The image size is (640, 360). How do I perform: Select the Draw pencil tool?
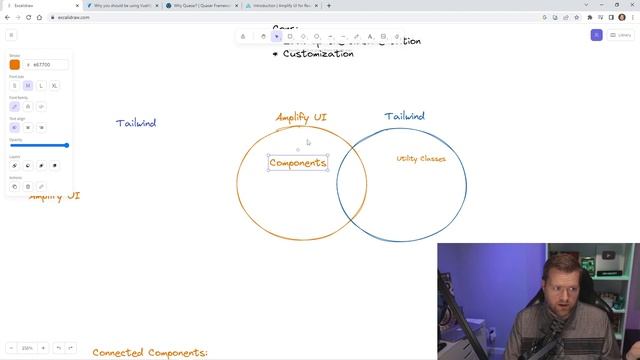coord(357,37)
